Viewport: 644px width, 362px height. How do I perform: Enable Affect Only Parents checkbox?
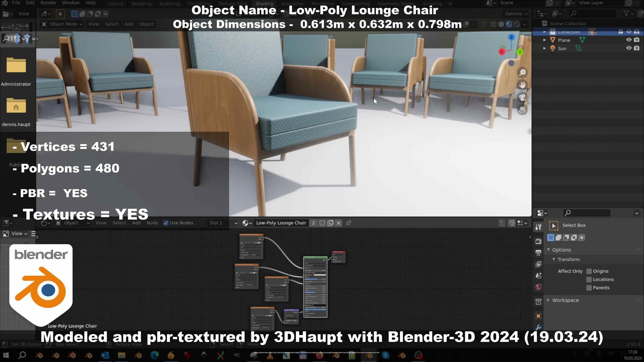pyautogui.click(x=589, y=288)
